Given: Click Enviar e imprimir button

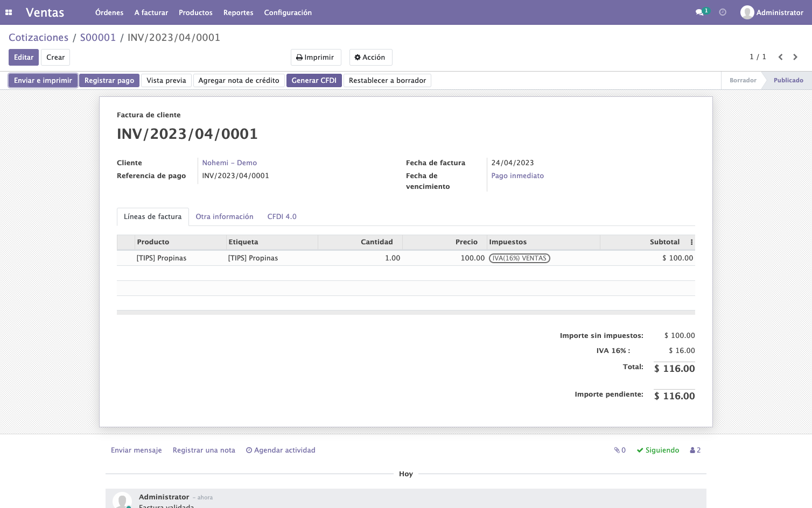Looking at the screenshot, I should pyautogui.click(x=43, y=81).
